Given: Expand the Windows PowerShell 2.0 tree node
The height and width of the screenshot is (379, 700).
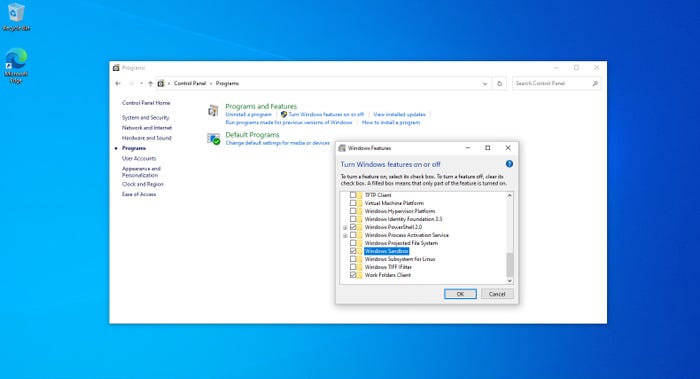Looking at the screenshot, I should pyautogui.click(x=345, y=228).
